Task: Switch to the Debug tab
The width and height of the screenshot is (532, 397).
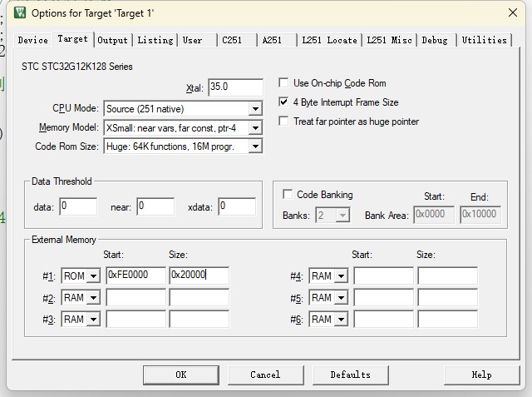Action: [435, 40]
